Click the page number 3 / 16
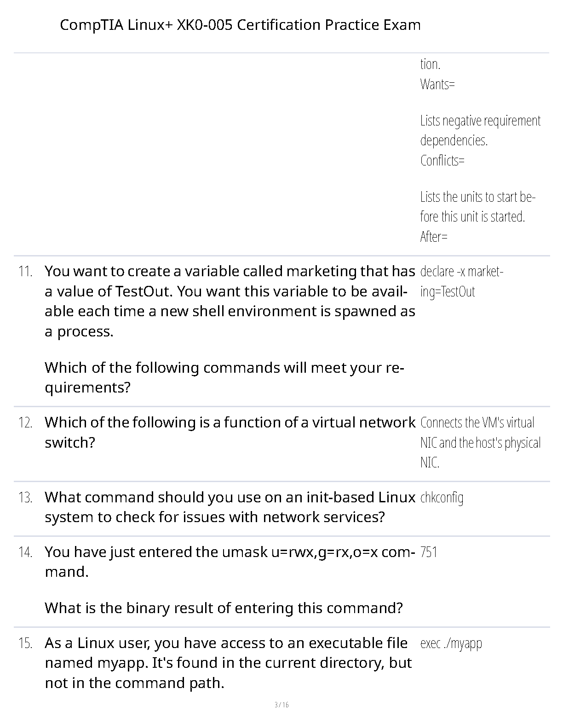This screenshot has width=563, height=728. (x=281, y=705)
